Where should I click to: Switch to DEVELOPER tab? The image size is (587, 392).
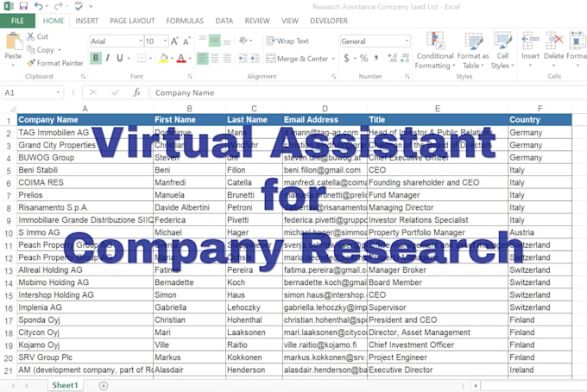pos(329,21)
